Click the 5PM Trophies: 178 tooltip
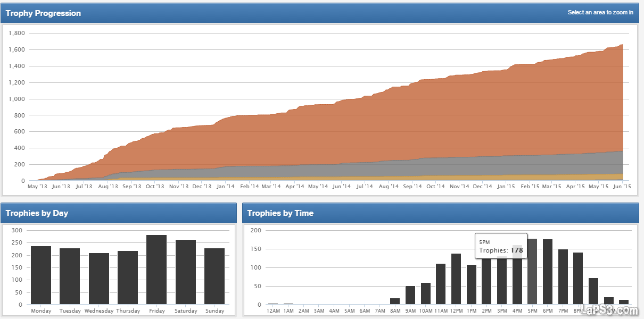 coord(501,246)
